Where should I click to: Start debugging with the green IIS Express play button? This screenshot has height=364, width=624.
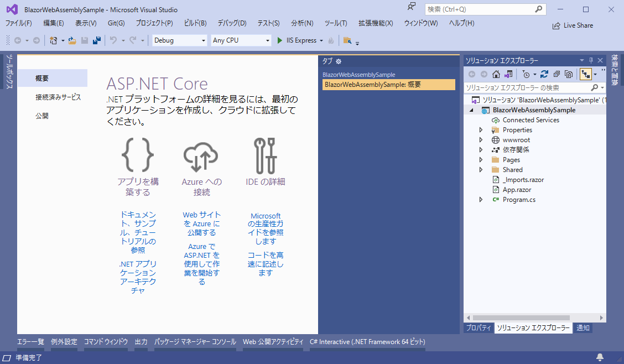280,40
